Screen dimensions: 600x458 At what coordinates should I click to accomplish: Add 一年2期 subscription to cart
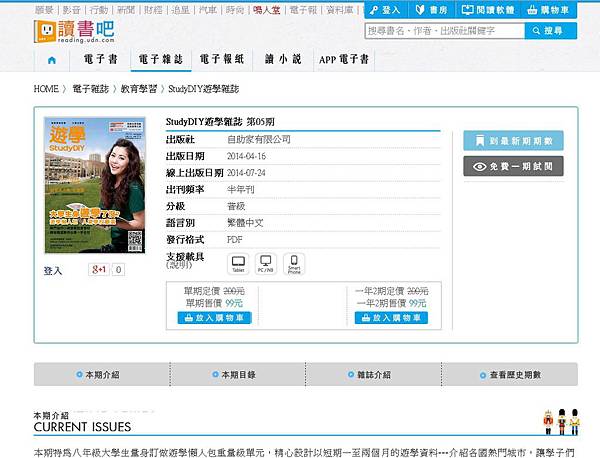[x=391, y=318]
